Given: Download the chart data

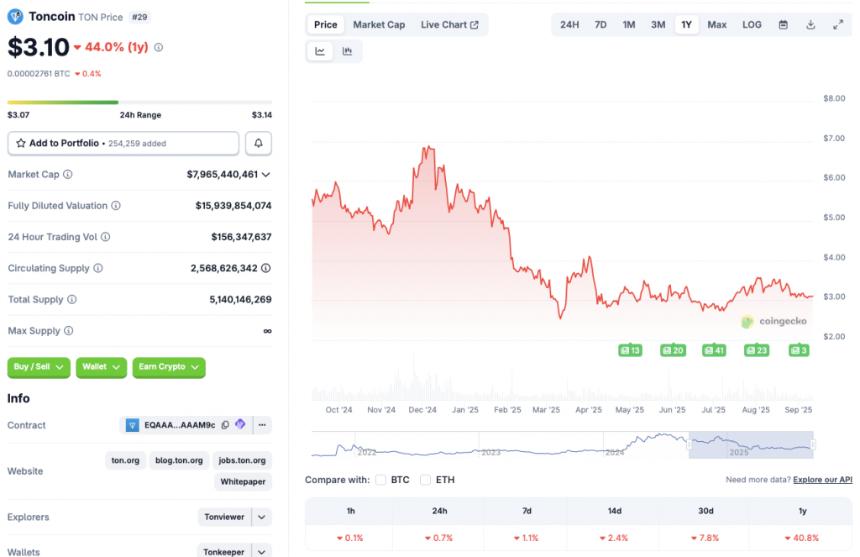Looking at the screenshot, I should tap(811, 24).
